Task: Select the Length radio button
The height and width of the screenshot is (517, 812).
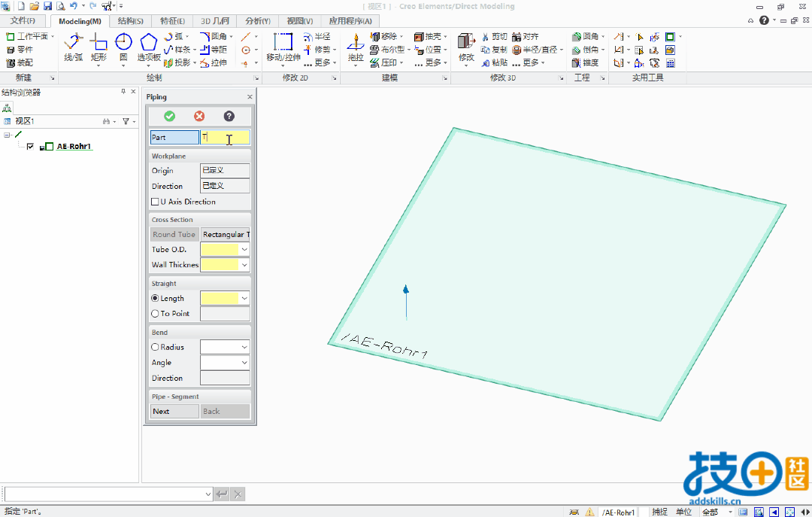Action: point(155,298)
